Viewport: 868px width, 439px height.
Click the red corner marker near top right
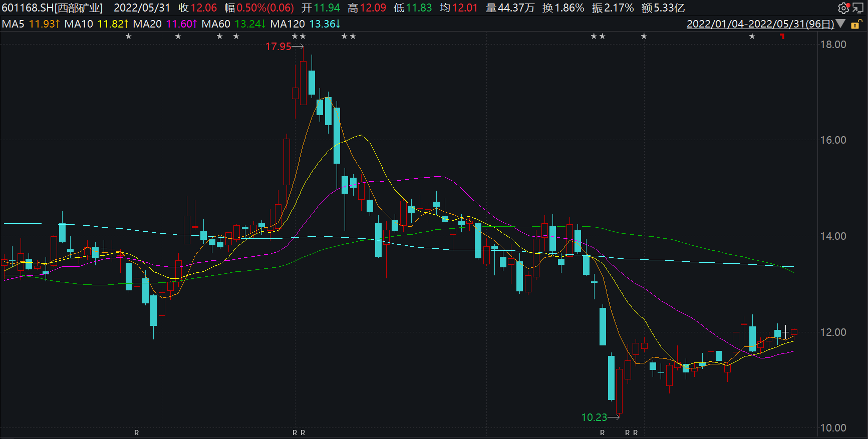pos(782,36)
